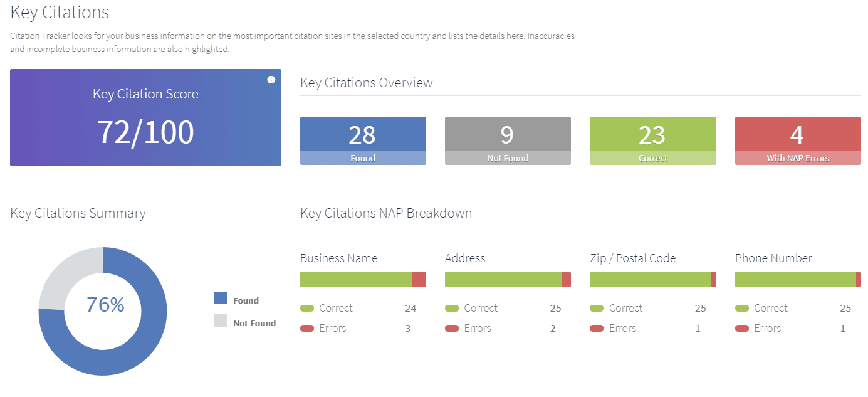
Task: Click the 76% donut chart center
Action: (x=105, y=305)
